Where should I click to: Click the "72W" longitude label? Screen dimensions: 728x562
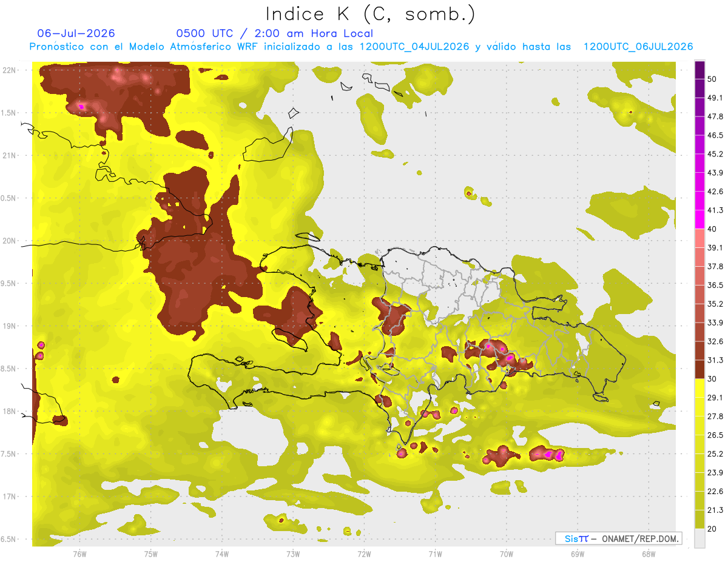point(364,554)
